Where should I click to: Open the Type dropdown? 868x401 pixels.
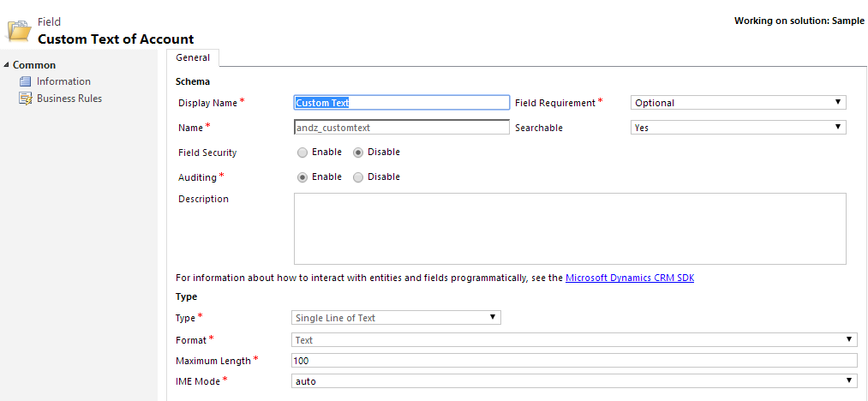[x=396, y=318]
